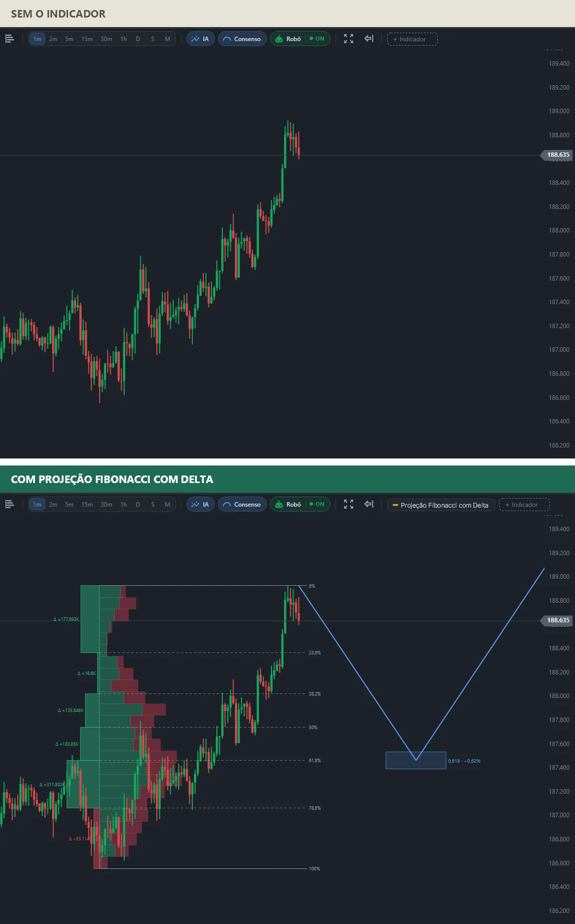Select the 1m timeframe in bottom chart
The width and height of the screenshot is (575, 924).
(37, 505)
